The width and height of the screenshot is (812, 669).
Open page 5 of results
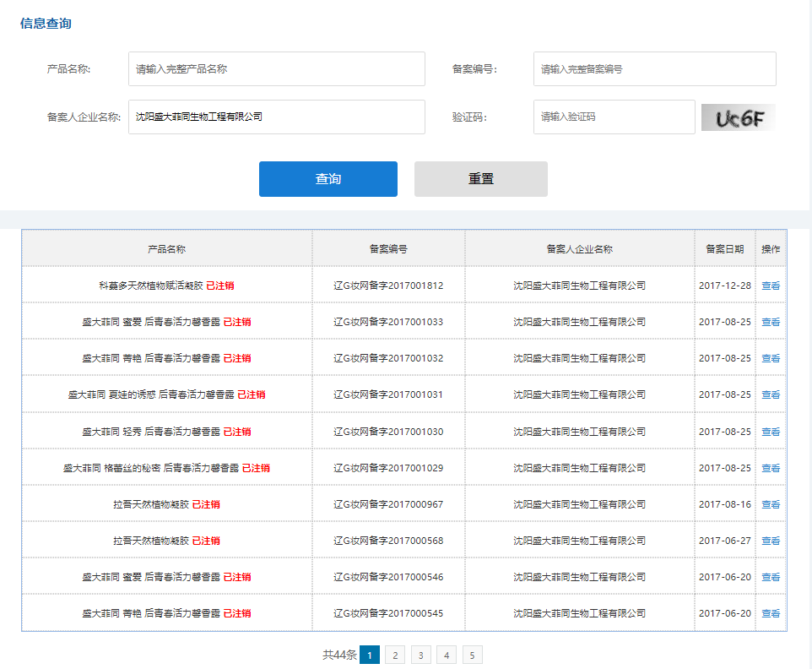point(473,655)
